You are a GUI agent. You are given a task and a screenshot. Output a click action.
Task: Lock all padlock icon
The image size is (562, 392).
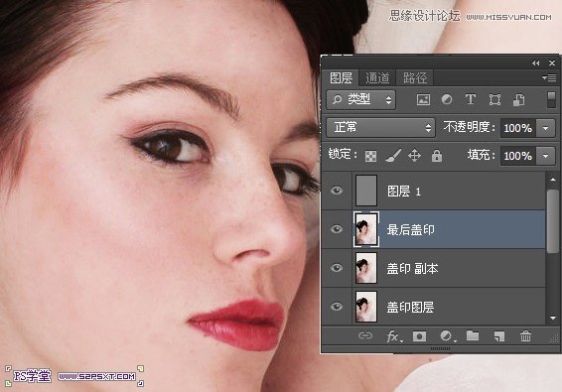pos(437,156)
